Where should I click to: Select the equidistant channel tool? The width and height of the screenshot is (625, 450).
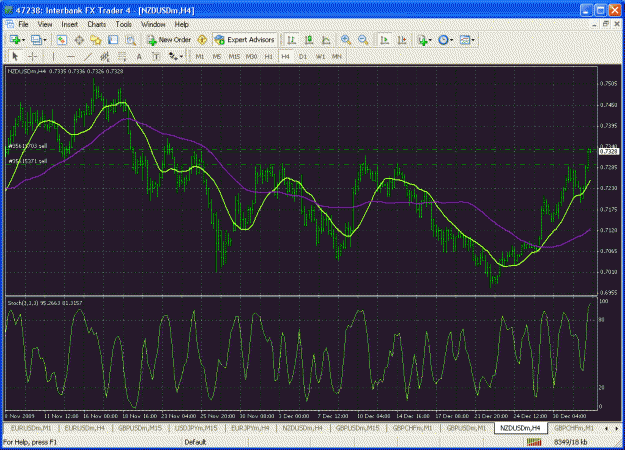click(105, 57)
